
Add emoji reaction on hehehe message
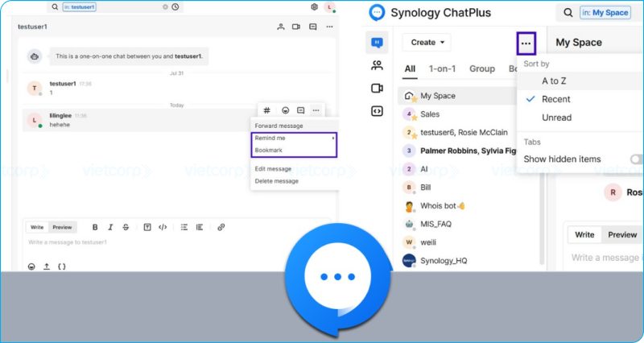point(286,110)
